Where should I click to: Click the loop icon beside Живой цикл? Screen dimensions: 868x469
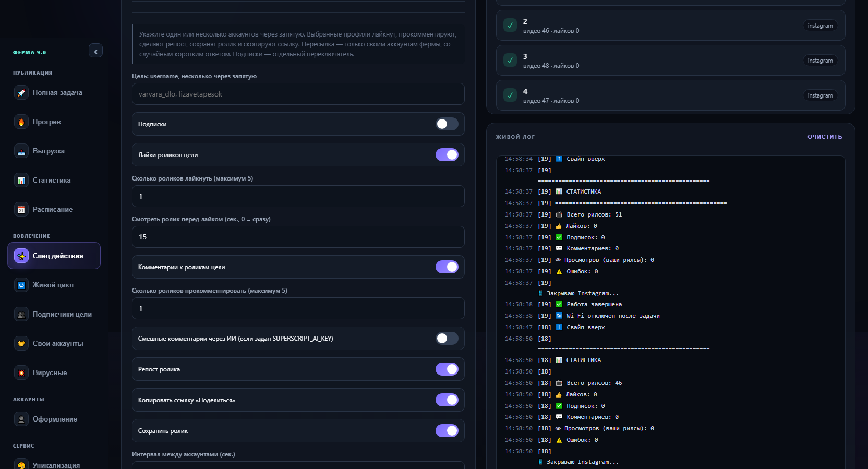(x=21, y=285)
